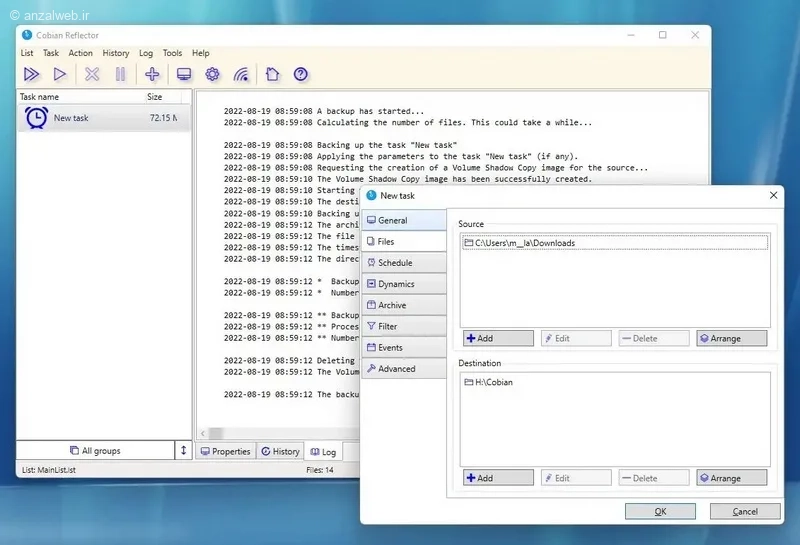Select Dynamics section in New task dialog
The height and width of the screenshot is (545, 800).
(x=404, y=284)
